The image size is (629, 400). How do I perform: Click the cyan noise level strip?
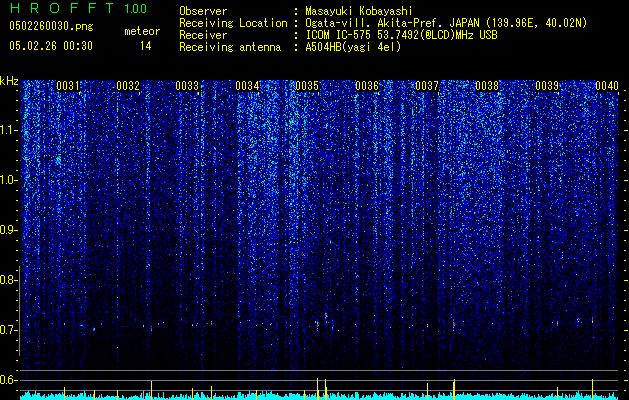pyautogui.click(x=319, y=396)
